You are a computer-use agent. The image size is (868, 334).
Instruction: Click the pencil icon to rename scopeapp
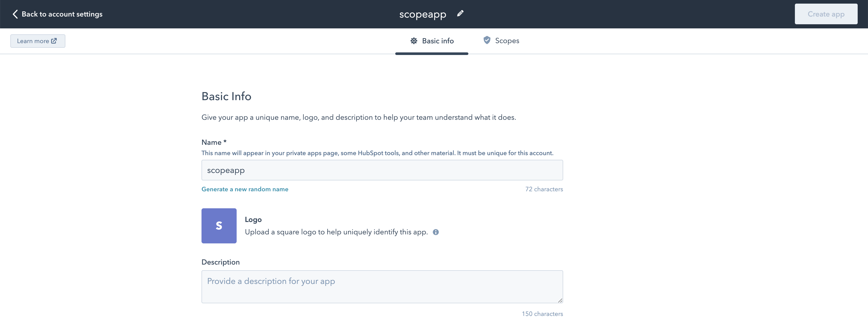click(x=460, y=13)
